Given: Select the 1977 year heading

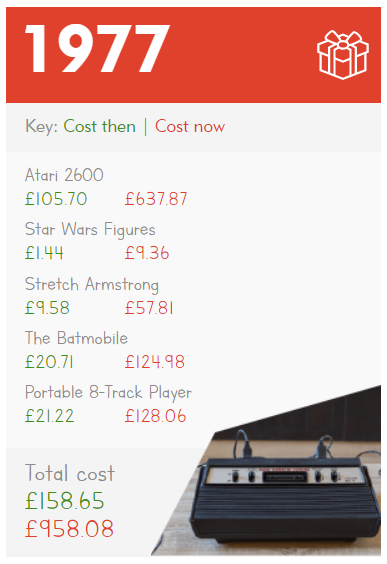Looking at the screenshot, I should [x=97, y=49].
